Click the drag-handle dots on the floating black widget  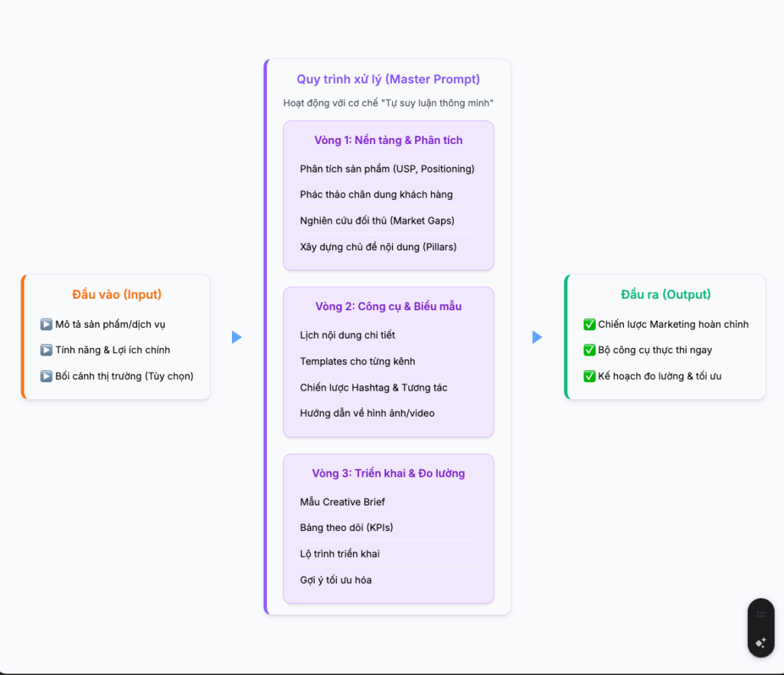761,614
